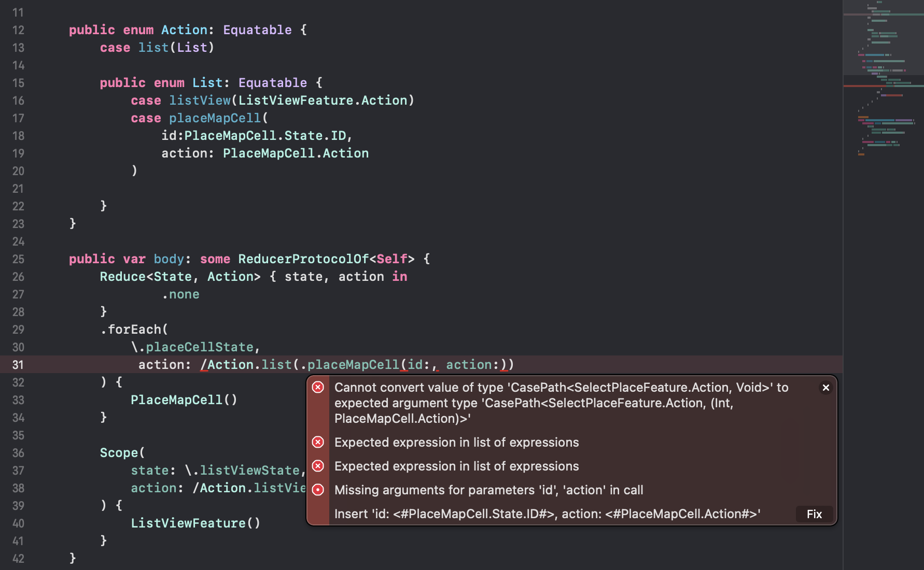The height and width of the screenshot is (570, 924).
Task: Click the Fix button in error popup
Action: pyautogui.click(x=814, y=514)
